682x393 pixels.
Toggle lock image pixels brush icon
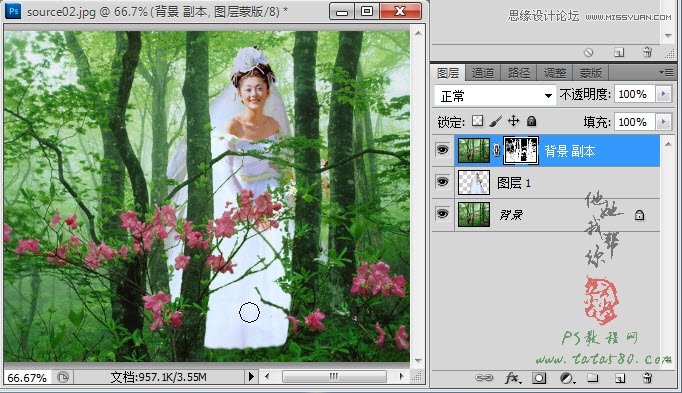pyautogui.click(x=495, y=121)
